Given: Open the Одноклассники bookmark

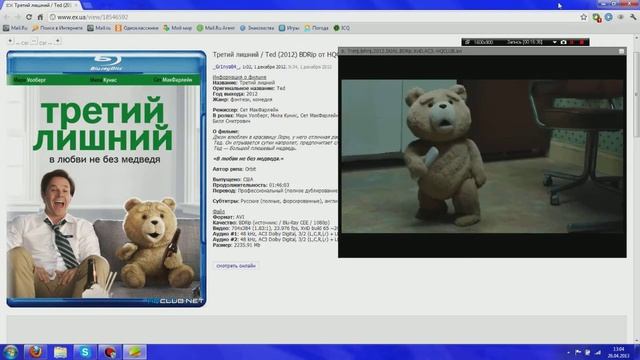Looking at the screenshot, I should click(137, 28).
